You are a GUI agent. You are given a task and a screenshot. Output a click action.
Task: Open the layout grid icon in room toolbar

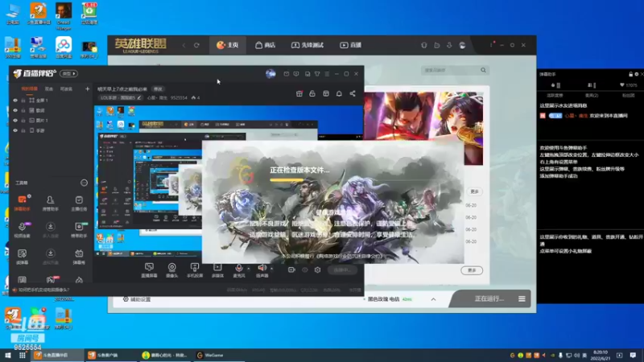click(326, 93)
